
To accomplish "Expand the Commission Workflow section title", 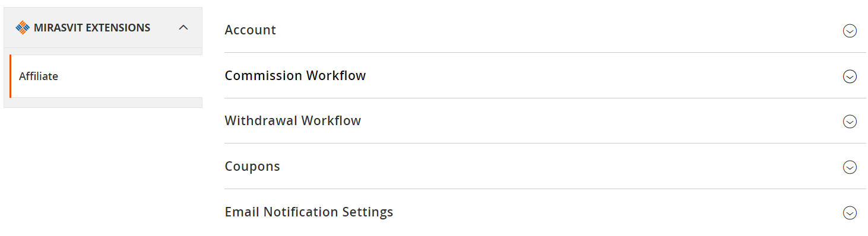I will click(x=295, y=75).
